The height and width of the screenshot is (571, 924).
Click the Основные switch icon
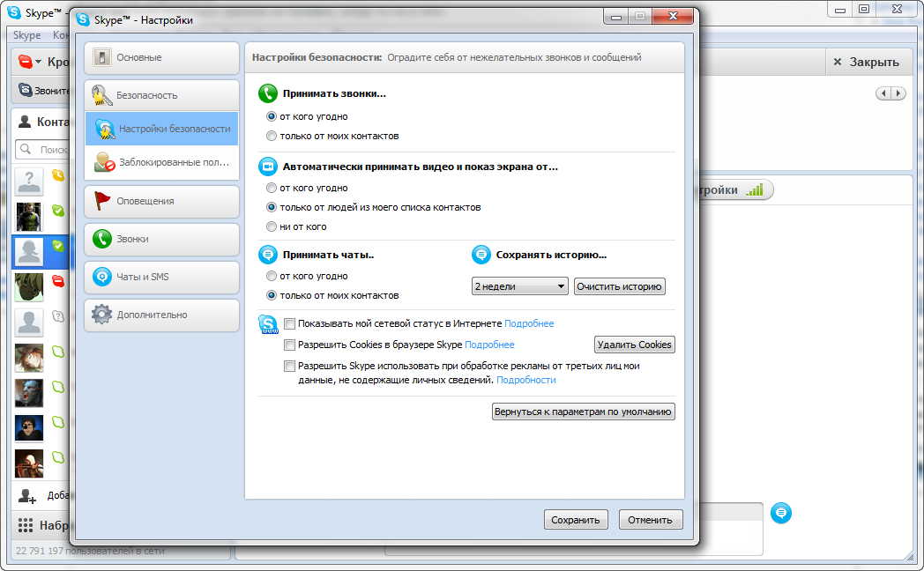point(102,57)
